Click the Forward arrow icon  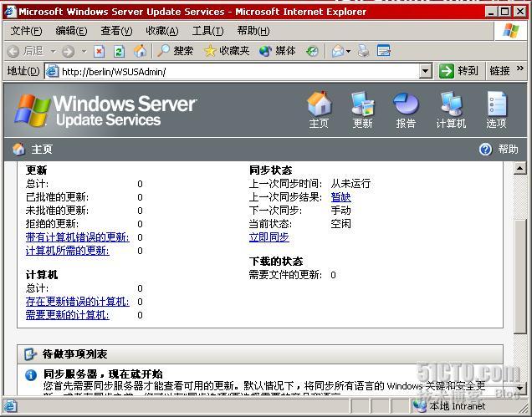point(68,52)
